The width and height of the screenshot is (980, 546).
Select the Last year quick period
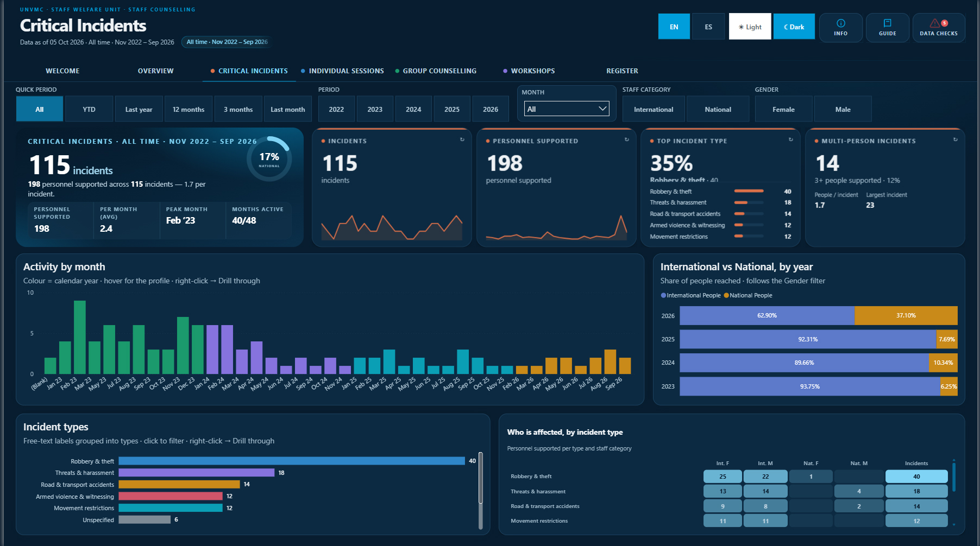139,109
